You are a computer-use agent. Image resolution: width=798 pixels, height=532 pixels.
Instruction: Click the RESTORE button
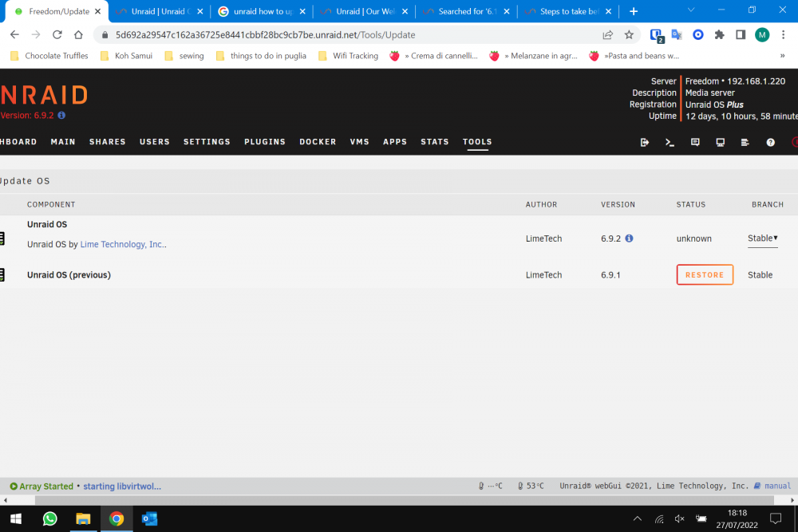705,274
